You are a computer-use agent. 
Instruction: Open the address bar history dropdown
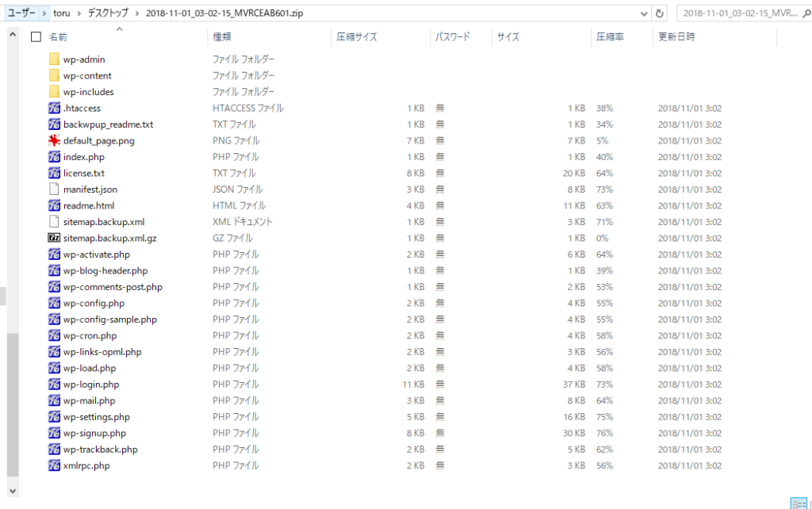click(x=644, y=13)
